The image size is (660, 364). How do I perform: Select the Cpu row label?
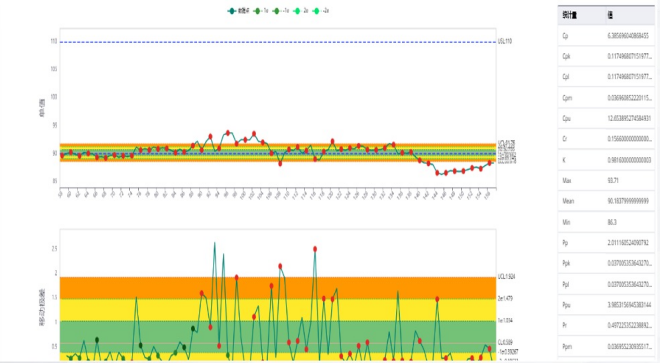pos(566,118)
